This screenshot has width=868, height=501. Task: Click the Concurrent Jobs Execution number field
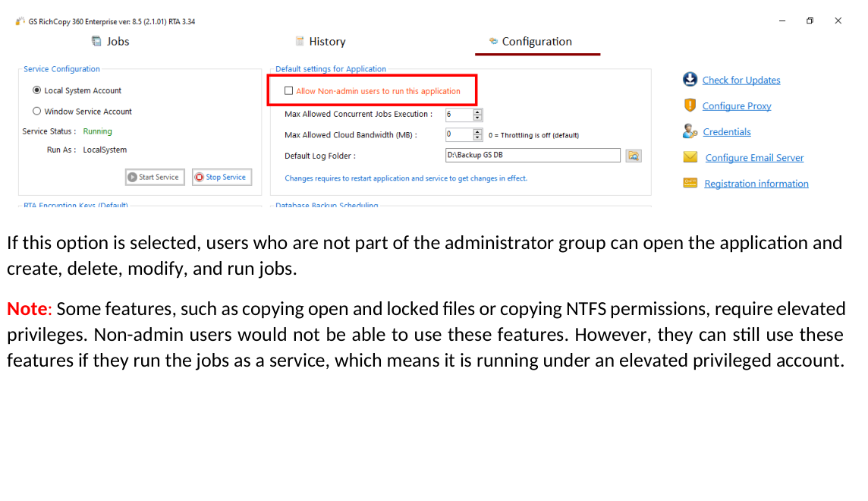pyautogui.click(x=459, y=115)
